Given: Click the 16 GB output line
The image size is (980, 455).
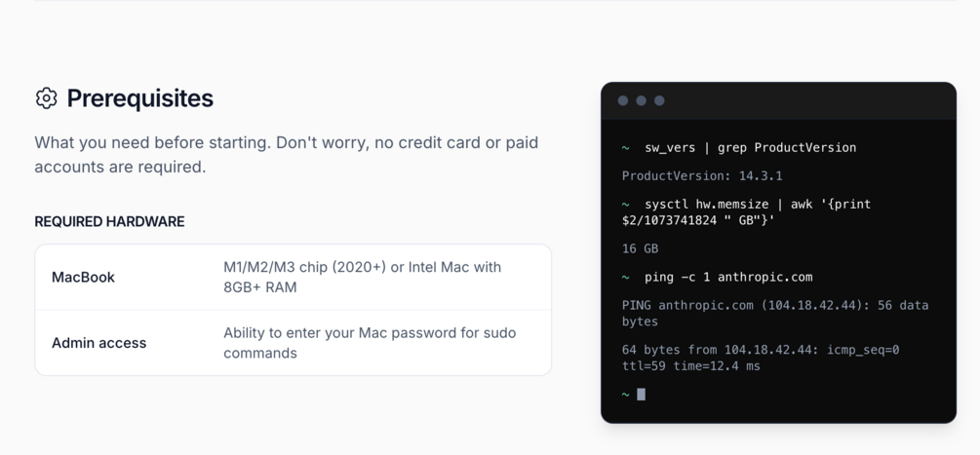Looking at the screenshot, I should (640, 248).
